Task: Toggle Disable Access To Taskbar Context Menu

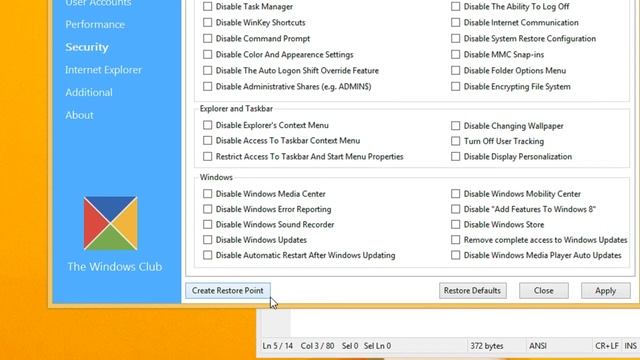Action: point(207,140)
